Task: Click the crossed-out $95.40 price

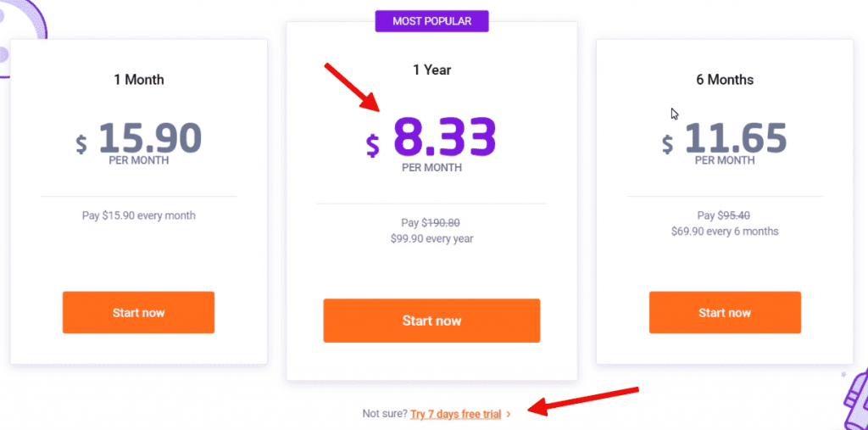Action: pyautogui.click(x=733, y=215)
